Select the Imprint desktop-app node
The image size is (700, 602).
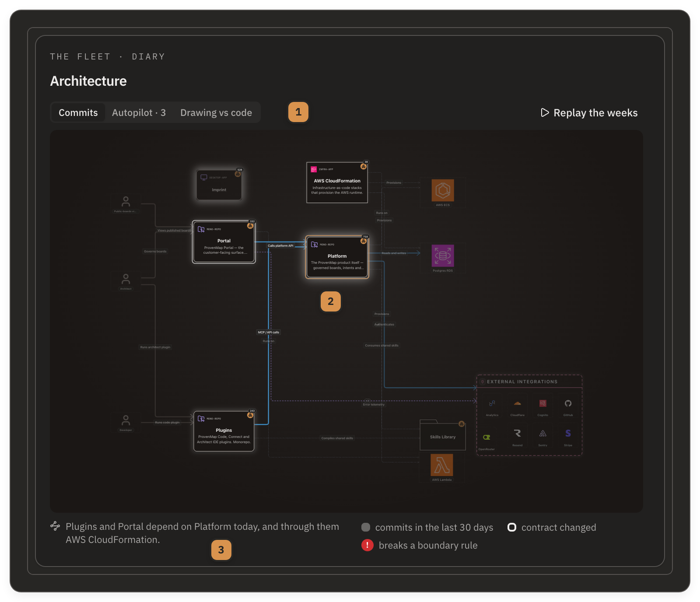coord(219,185)
